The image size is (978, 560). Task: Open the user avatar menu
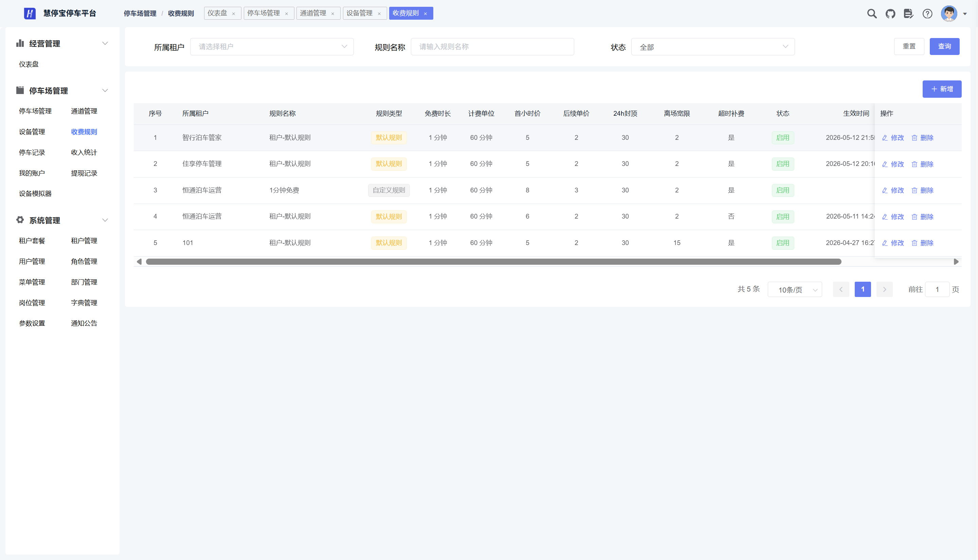tap(949, 14)
